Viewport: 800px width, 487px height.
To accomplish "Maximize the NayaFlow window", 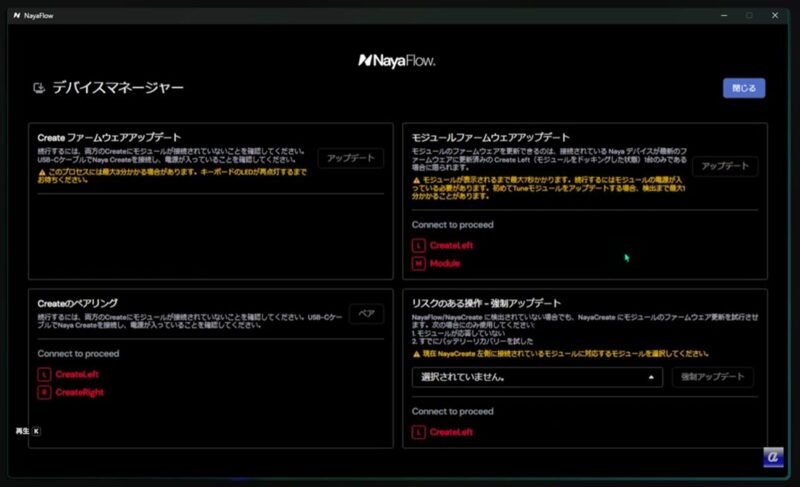I will [748, 15].
